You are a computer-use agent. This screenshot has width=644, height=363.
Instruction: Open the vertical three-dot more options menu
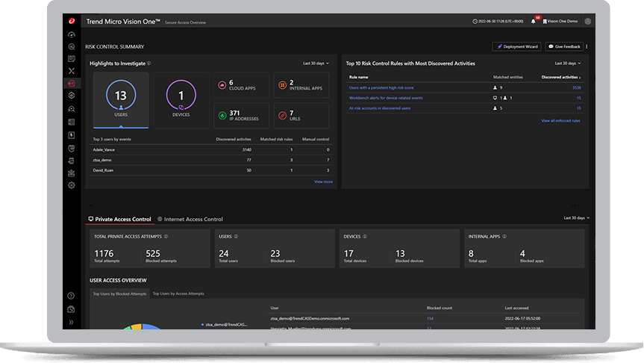pos(587,47)
